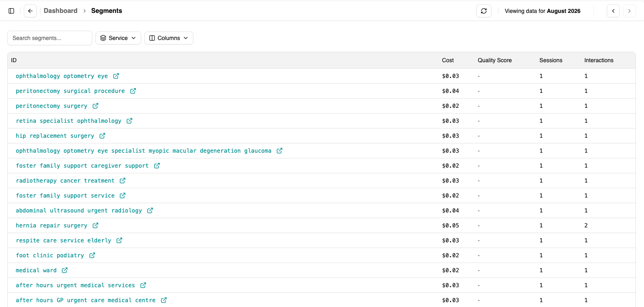Sort by the Cost column header
Screen dimensions: 644x307
[448, 60]
